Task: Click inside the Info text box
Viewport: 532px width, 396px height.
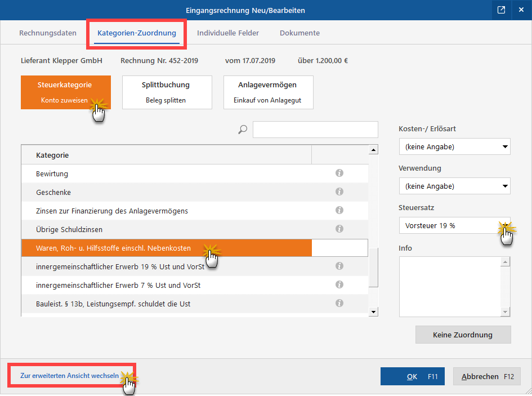Action: tap(450, 287)
